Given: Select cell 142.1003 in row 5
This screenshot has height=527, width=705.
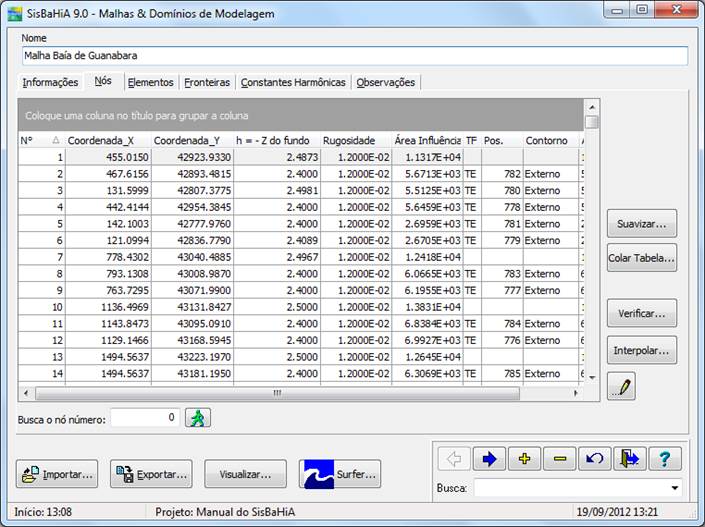Looking at the screenshot, I should click(108, 224).
